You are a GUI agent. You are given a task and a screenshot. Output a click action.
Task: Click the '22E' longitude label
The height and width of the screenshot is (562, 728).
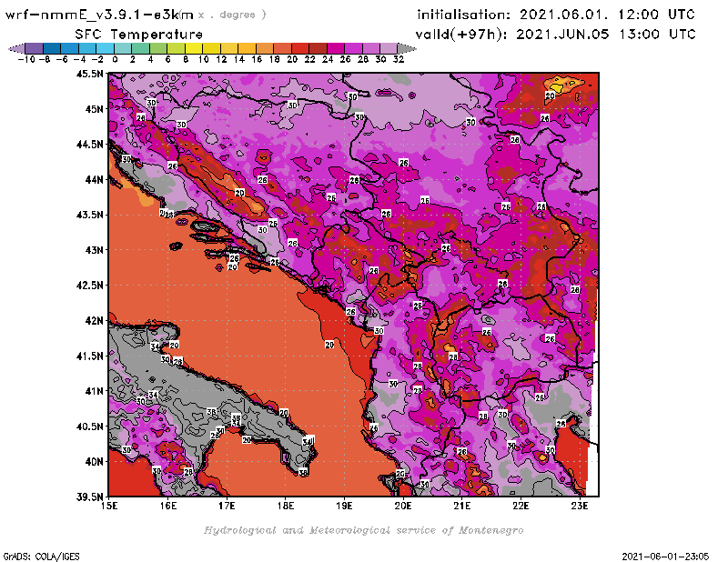pos(521,506)
